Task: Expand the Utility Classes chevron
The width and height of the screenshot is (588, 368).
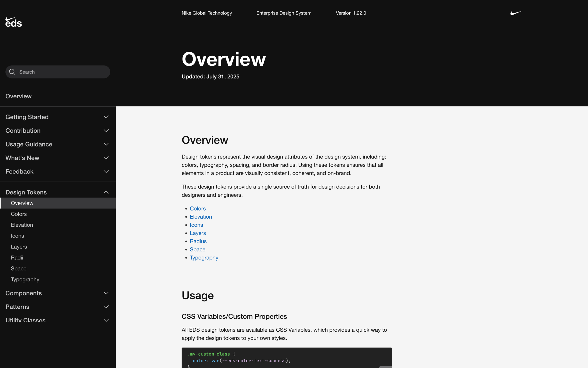Action: (x=106, y=320)
